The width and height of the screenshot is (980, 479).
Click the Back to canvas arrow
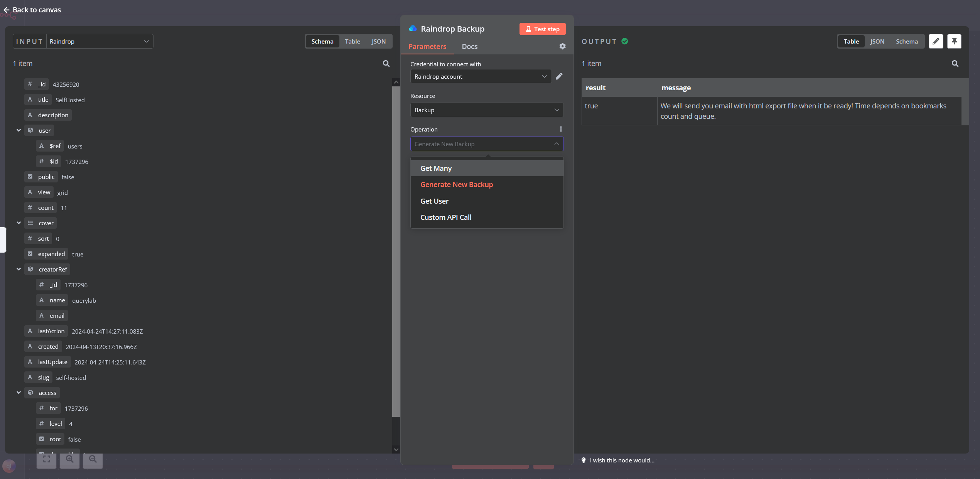click(6, 10)
